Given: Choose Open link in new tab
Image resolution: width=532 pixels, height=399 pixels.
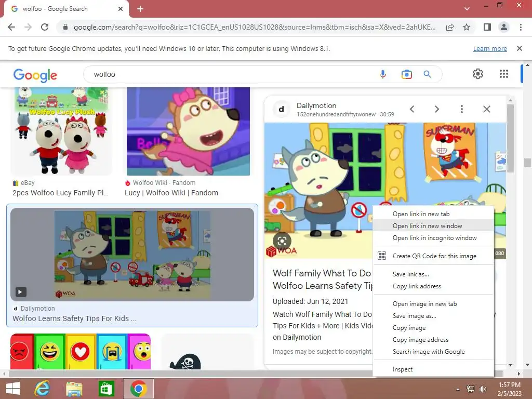Looking at the screenshot, I should click(x=433, y=214).
